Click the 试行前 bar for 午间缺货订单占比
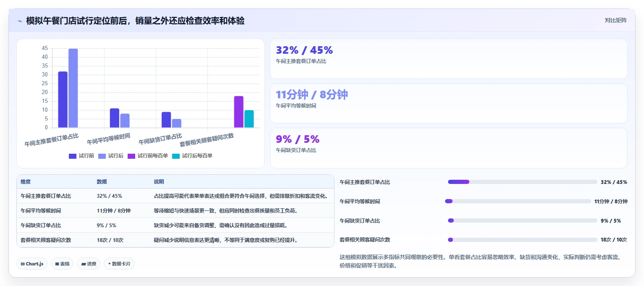This screenshot has width=644, height=286. coord(166,120)
